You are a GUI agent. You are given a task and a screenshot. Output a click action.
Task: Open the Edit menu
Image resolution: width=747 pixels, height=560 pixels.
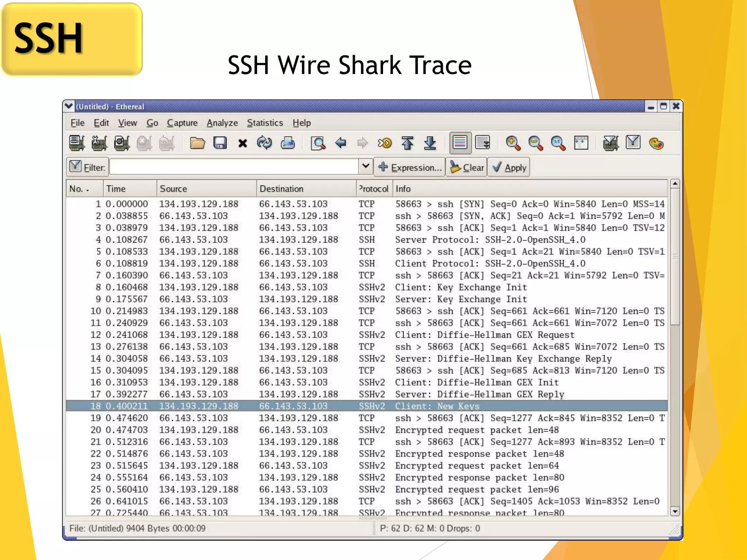pyautogui.click(x=101, y=123)
